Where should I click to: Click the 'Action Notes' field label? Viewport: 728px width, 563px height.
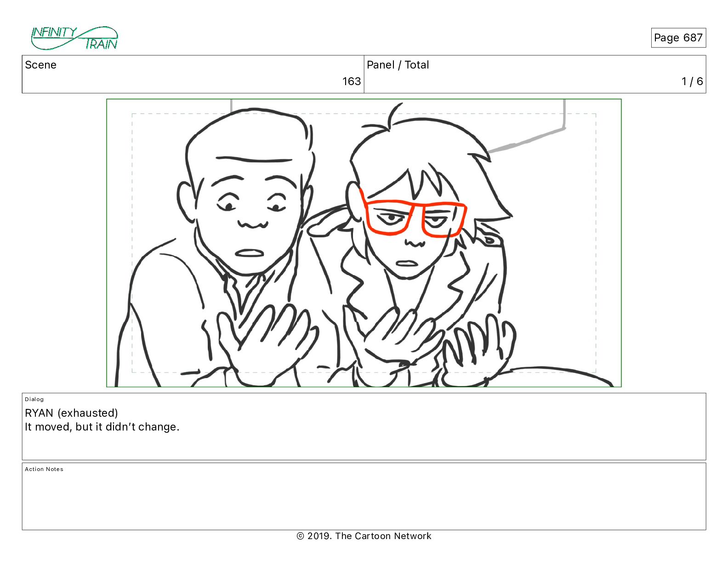pyautogui.click(x=44, y=469)
